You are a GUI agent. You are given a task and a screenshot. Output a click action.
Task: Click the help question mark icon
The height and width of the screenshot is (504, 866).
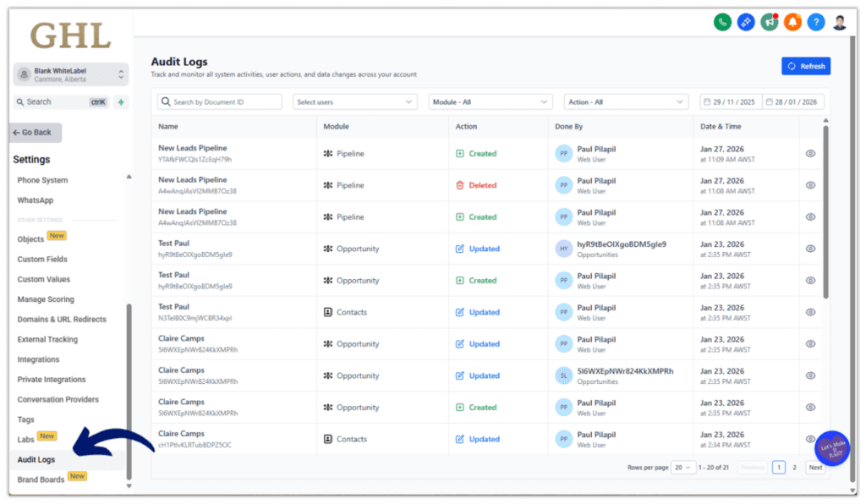(x=816, y=22)
